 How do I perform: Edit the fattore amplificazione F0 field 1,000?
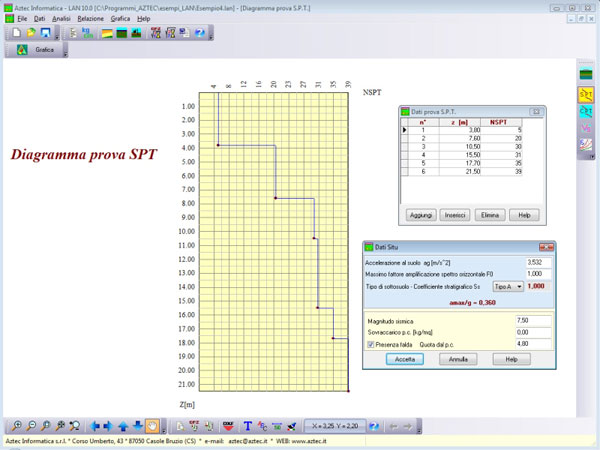[x=539, y=274]
